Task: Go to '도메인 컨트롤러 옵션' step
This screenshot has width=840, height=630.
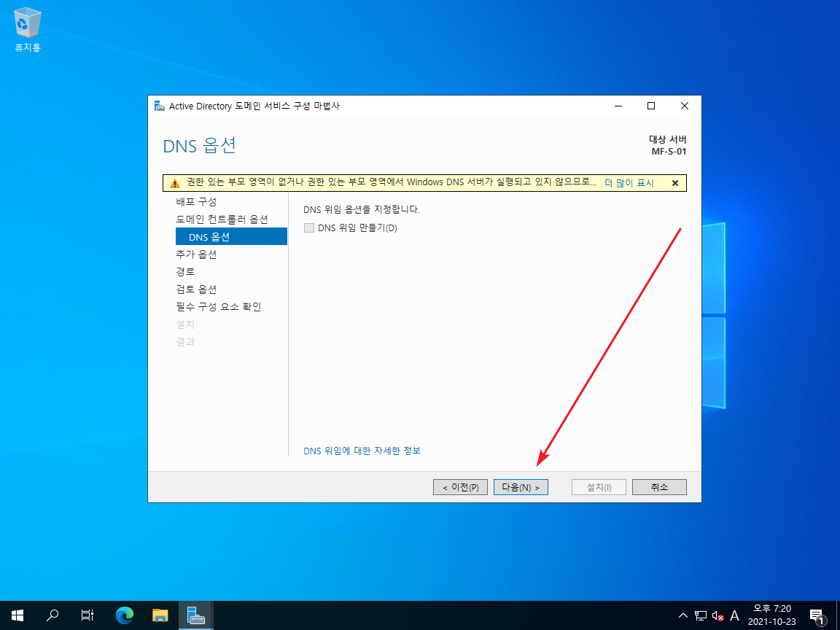Action: tap(222, 219)
